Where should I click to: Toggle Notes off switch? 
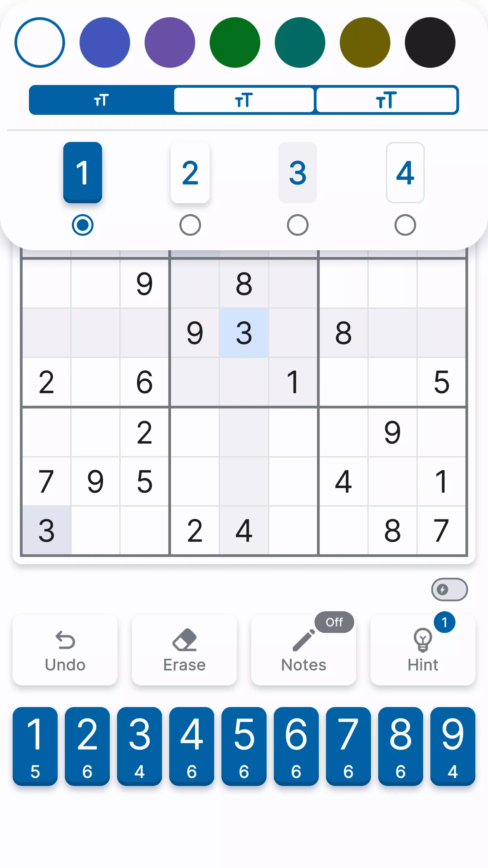(x=333, y=622)
